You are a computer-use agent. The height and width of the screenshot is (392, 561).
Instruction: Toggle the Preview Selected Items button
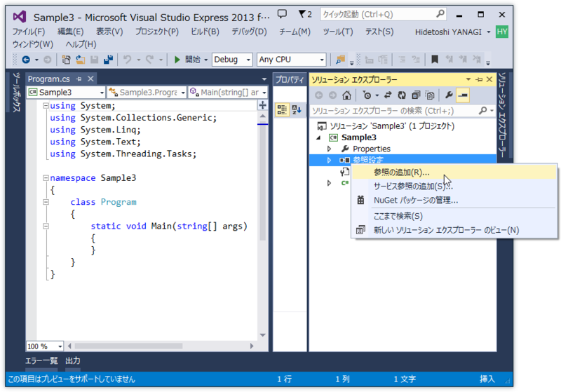coord(463,95)
